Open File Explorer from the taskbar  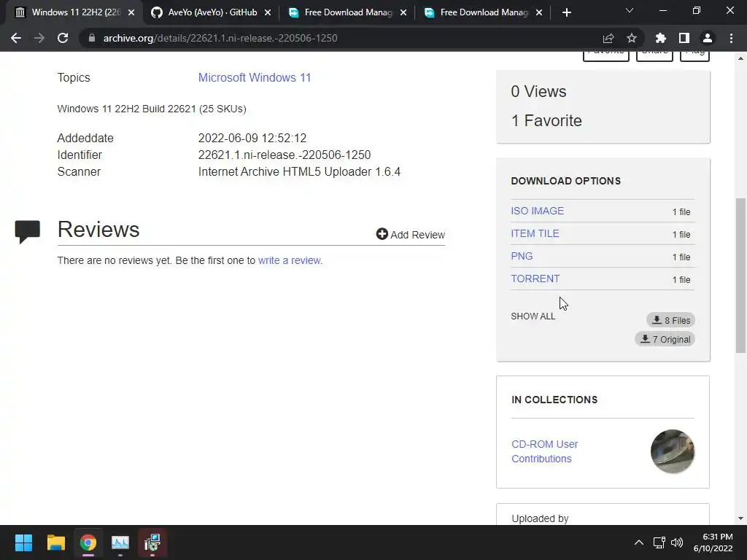click(55, 542)
